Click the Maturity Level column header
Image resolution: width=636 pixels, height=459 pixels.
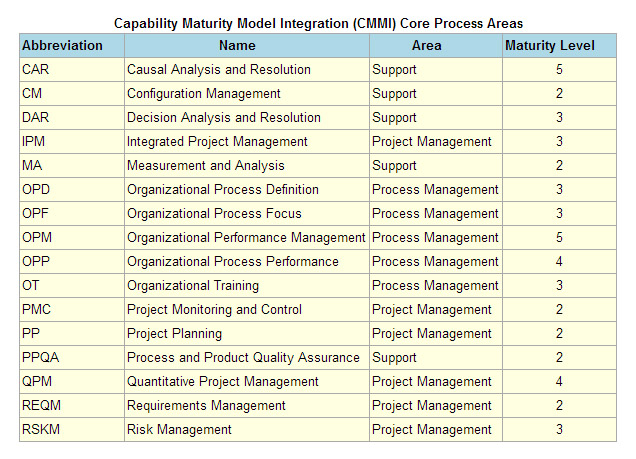click(559, 45)
